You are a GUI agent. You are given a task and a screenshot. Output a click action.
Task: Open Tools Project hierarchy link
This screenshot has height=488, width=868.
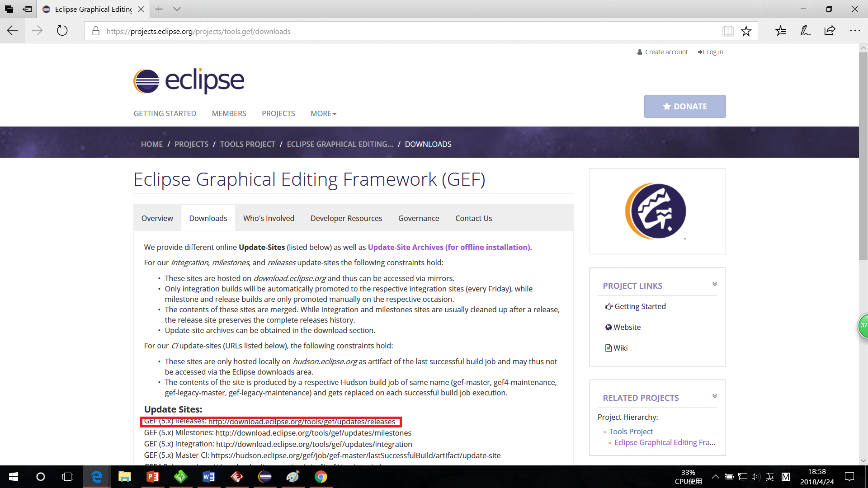click(x=631, y=432)
